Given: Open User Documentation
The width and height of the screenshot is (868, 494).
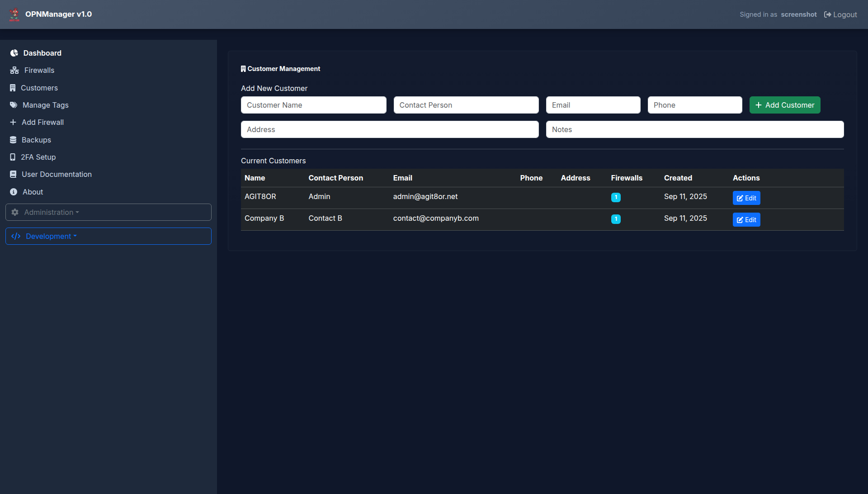Looking at the screenshot, I should pyautogui.click(x=57, y=174).
